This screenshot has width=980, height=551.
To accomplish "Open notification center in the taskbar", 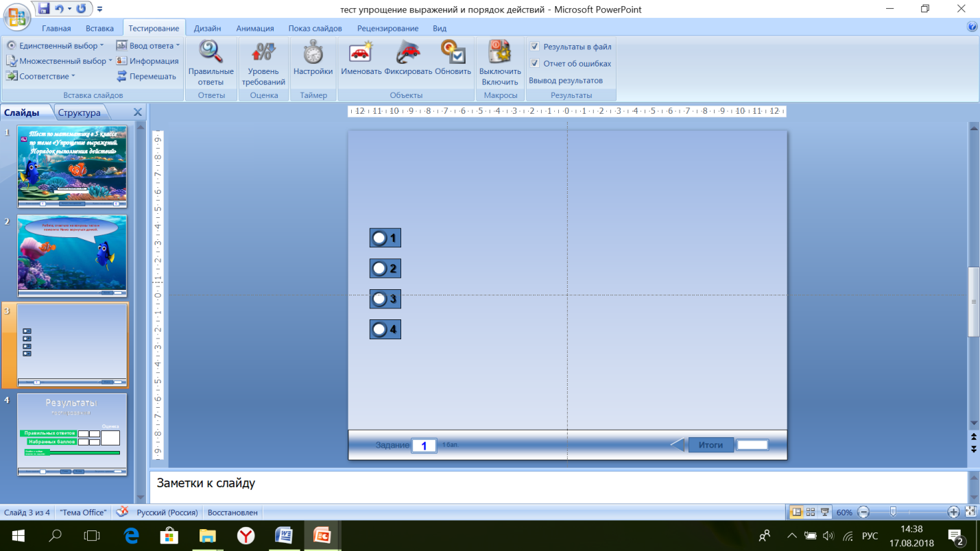I will [956, 535].
